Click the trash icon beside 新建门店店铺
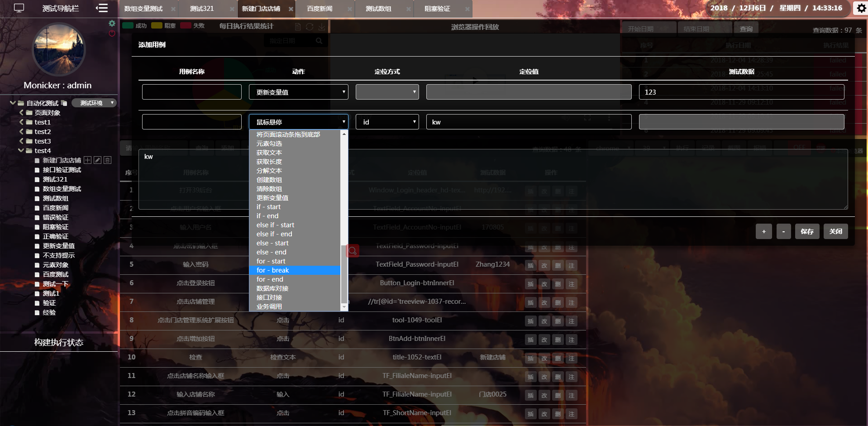This screenshot has width=868, height=426. [107, 160]
